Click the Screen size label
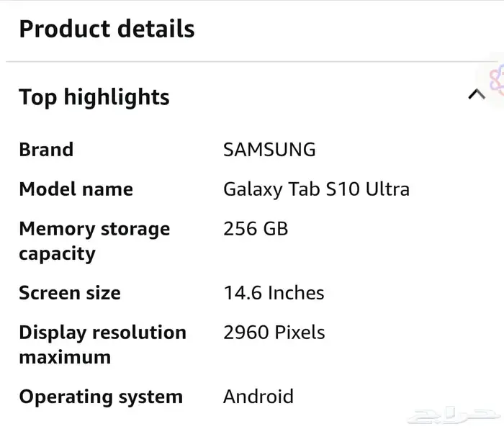Screen dimensions: 504x429 pos(70,293)
